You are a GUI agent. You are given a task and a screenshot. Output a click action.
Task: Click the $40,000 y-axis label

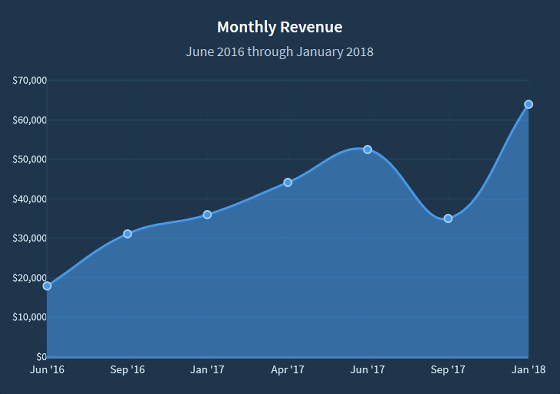(29, 199)
